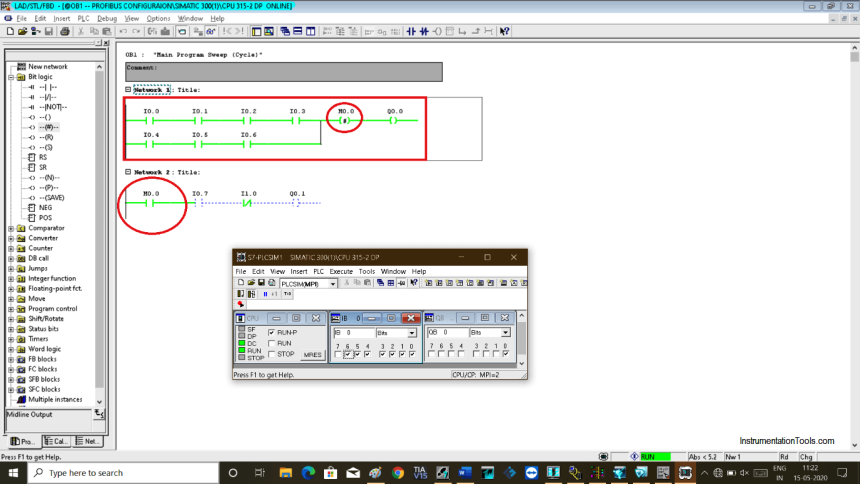This screenshot has width=860, height=484.
Task: Click the Open branch icon in toolbar
Action: click(x=463, y=31)
